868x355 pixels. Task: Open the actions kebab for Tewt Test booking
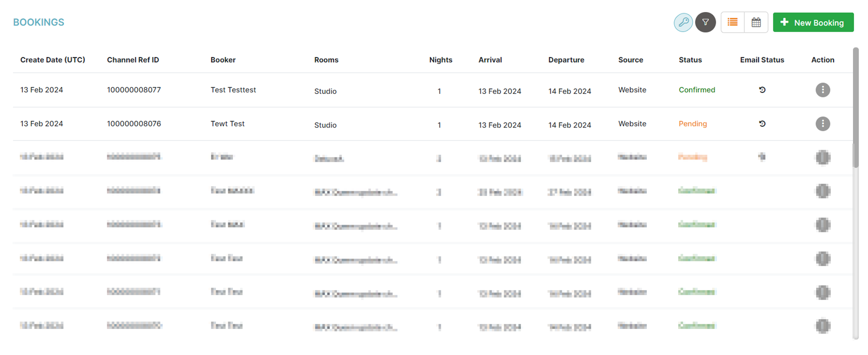pyautogui.click(x=823, y=124)
